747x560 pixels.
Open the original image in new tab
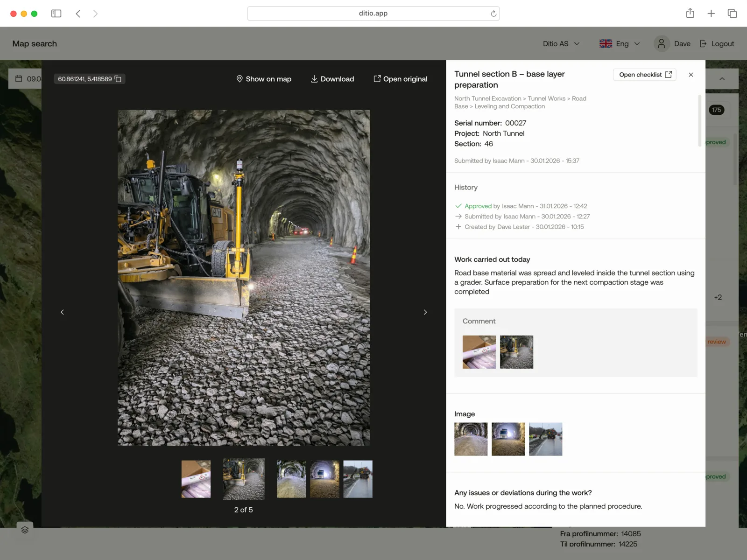(x=400, y=78)
